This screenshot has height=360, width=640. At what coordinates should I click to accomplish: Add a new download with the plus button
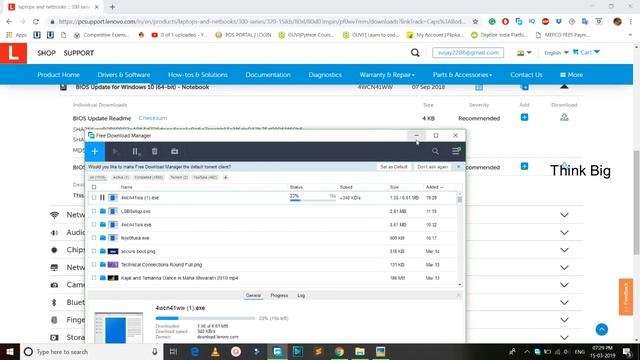[x=95, y=151]
